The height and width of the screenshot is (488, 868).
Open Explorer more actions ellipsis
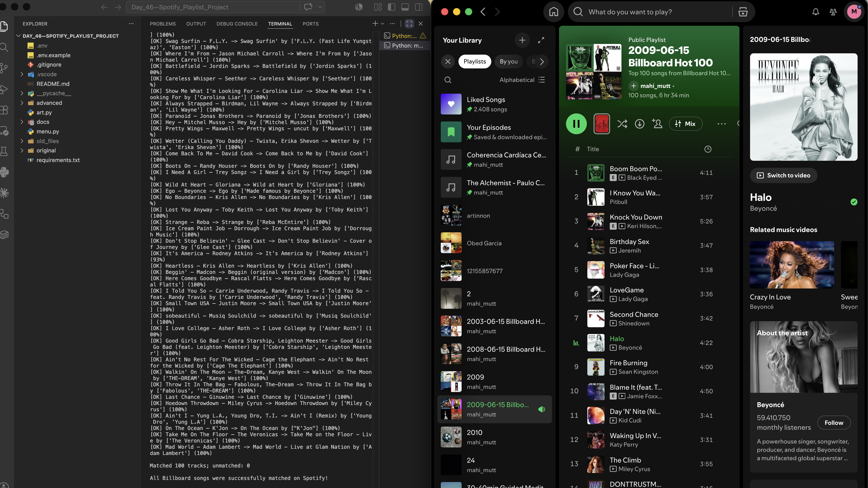coord(131,24)
